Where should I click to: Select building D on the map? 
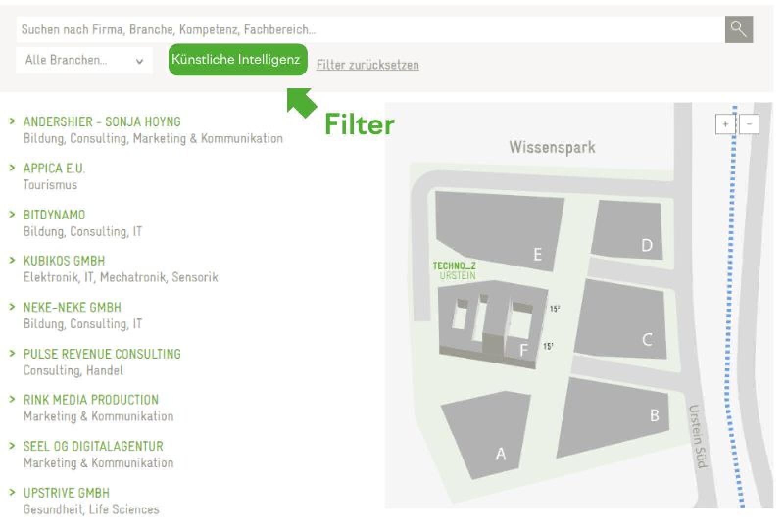tap(630, 229)
